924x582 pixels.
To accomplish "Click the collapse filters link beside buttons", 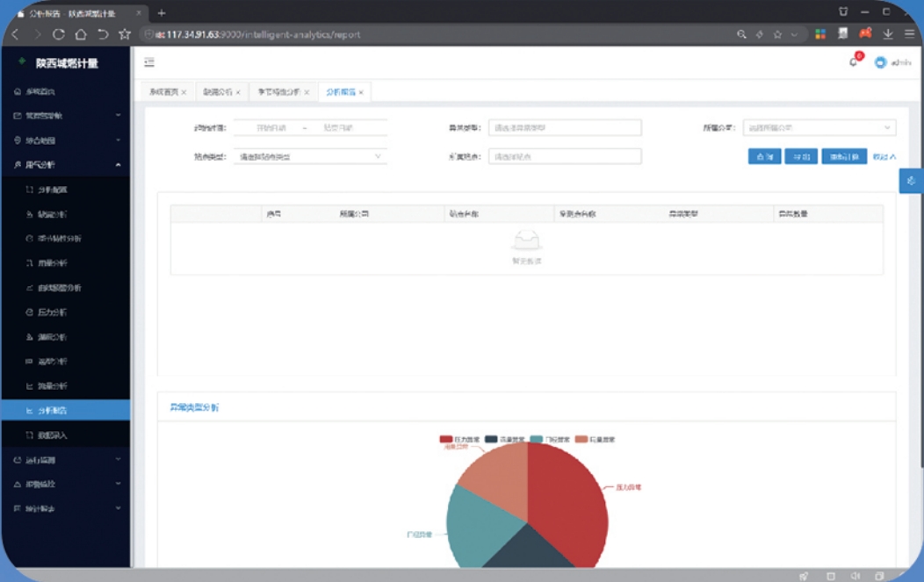I will pyautogui.click(x=884, y=156).
